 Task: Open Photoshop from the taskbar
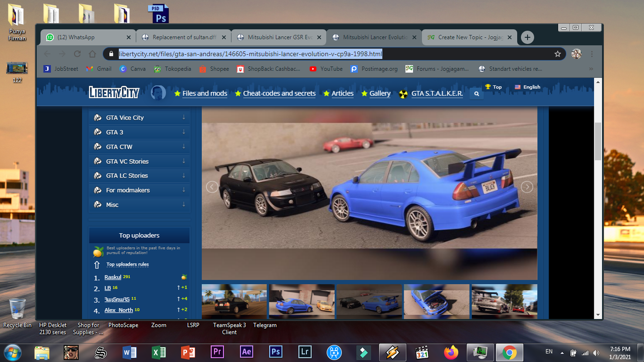(276, 352)
